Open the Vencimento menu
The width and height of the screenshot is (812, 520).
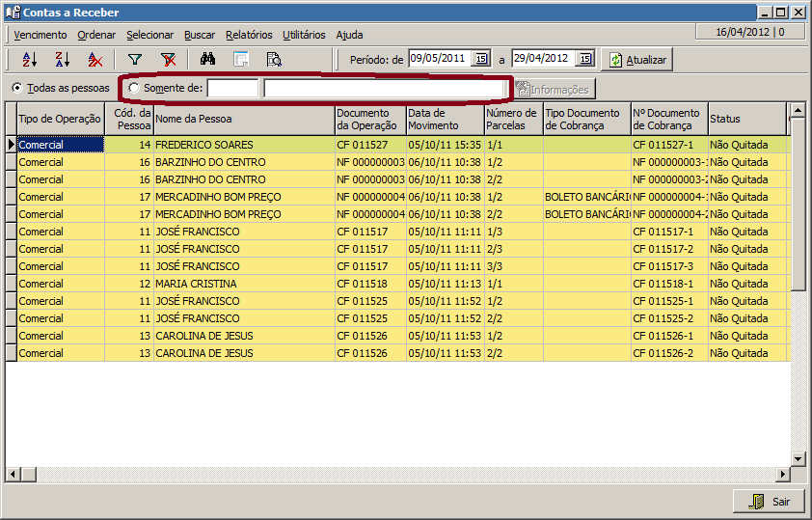(x=41, y=35)
